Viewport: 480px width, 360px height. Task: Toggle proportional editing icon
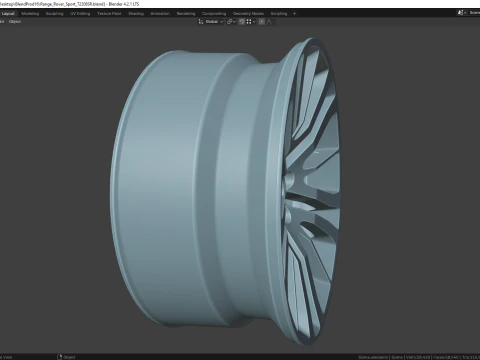point(262,22)
